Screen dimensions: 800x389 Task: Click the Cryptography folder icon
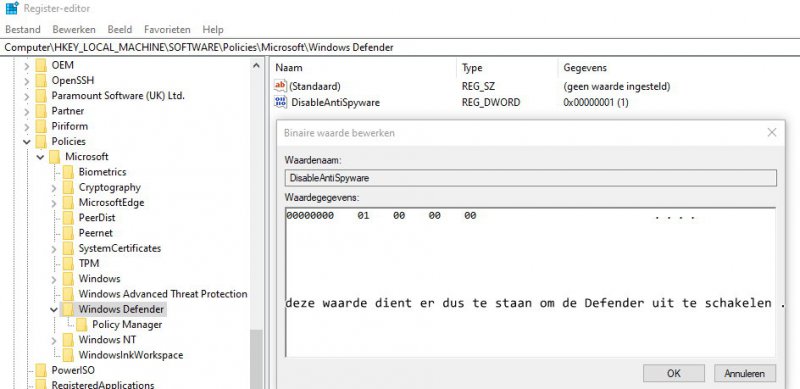click(68, 187)
